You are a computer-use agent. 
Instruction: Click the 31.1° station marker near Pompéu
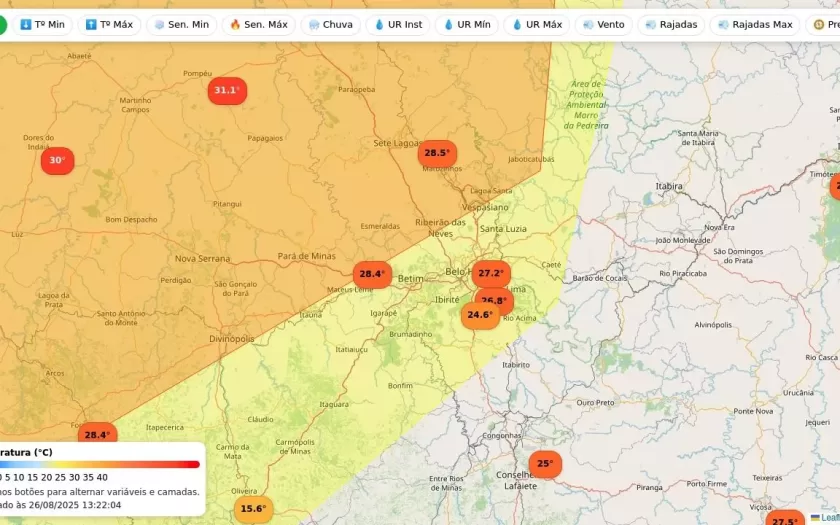pos(227,91)
